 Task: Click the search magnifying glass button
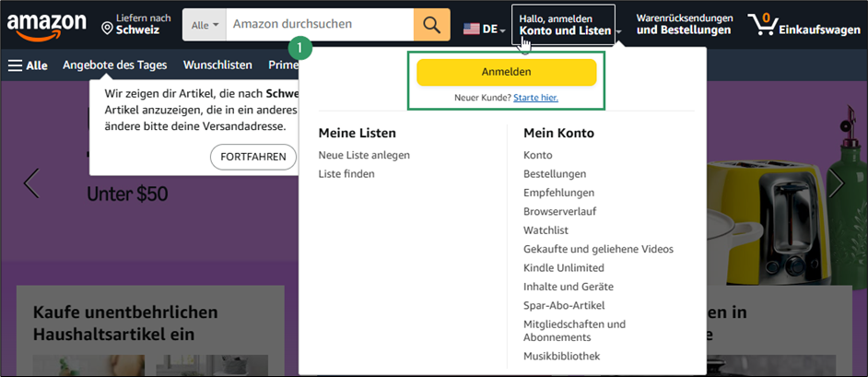tap(432, 25)
